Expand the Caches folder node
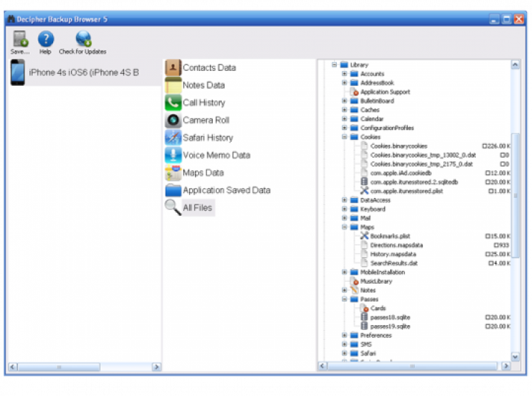The height and width of the screenshot is (396, 532). click(x=344, y=109)
